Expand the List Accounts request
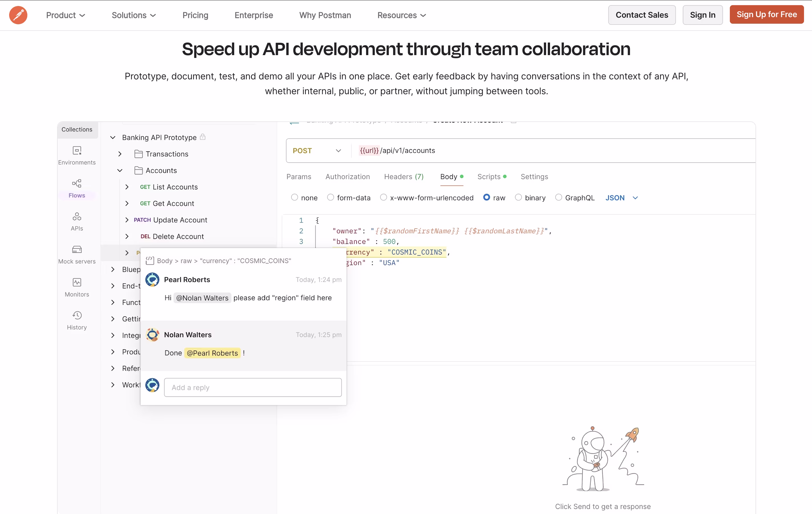 point(127,187)
